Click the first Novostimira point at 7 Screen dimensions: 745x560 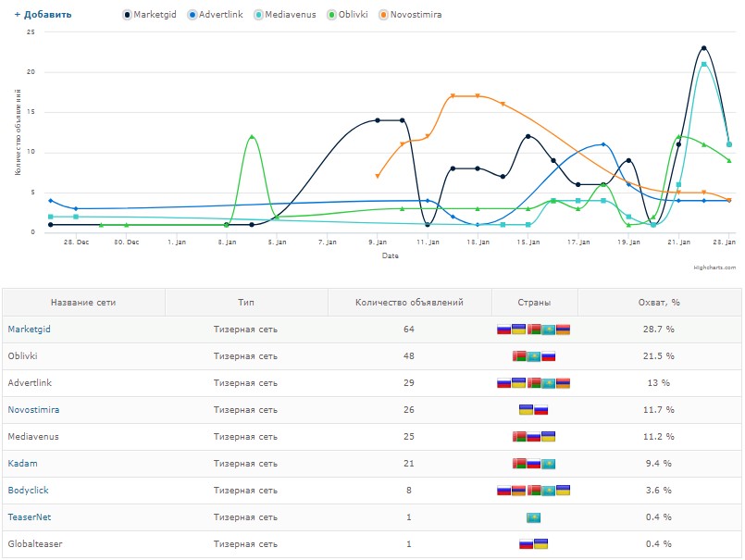[378, 177]
